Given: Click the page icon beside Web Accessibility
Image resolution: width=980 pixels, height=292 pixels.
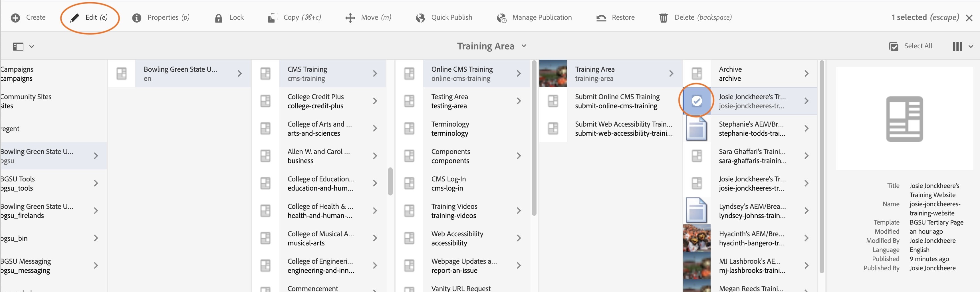Looking at the screenshot, I should [x=409, y=238].
